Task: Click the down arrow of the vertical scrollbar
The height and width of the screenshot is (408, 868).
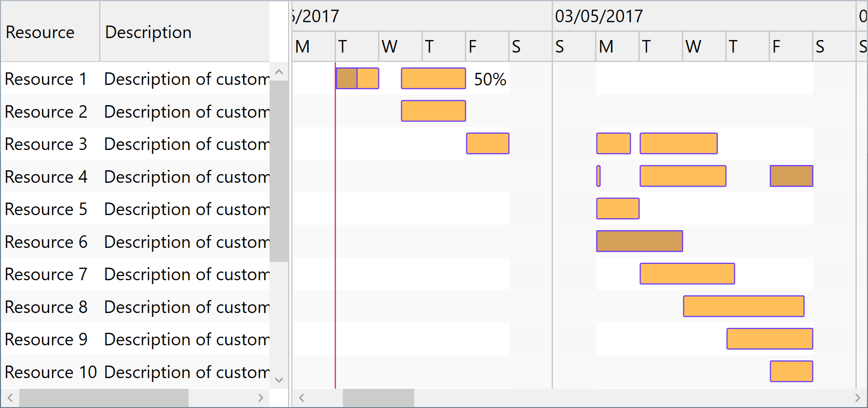Action: 279,380
